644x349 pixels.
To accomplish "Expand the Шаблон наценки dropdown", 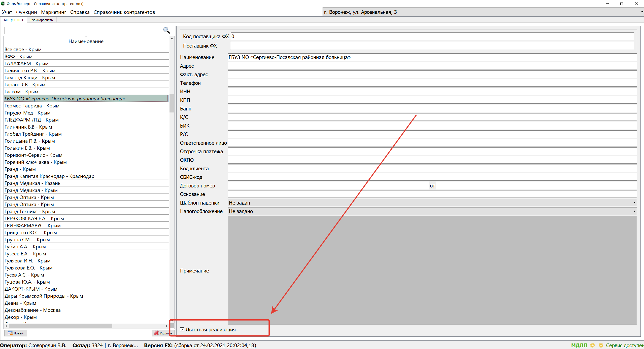I will [634, 203].
